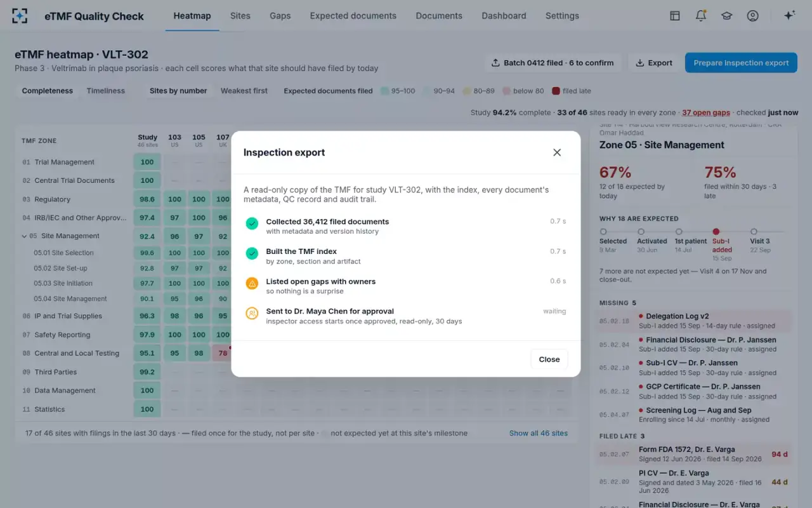This screenshot has height=508, width=812.
Task: Click the filed late legend swatch
Action: [x=556, y=91]
